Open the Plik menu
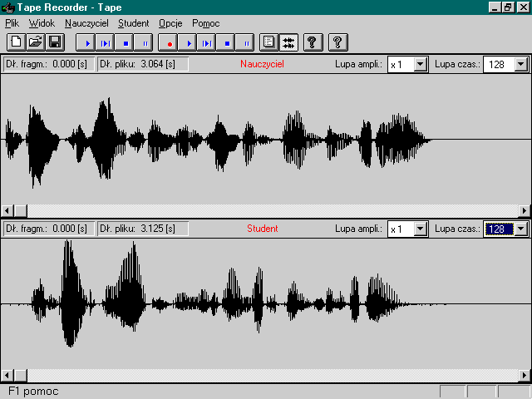The width and height of the screenshot is (532, 399). pos(12,23)
